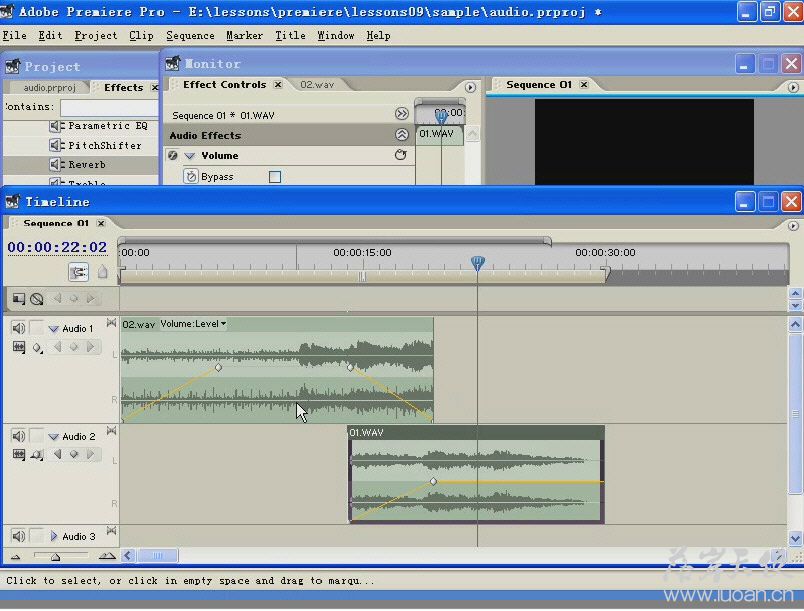Image resolution: width=804 pixels, height=611 pixels.
Task: Collapse the Audio 1 track
Action: [53, 329]
